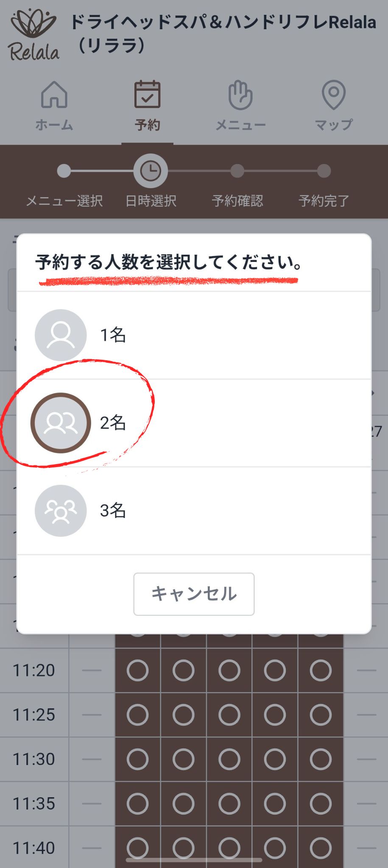Pick the last available 11:25 slot
The height and width of the screenshot is (868, 388).
pyautogui.click(x=321, y=715)
